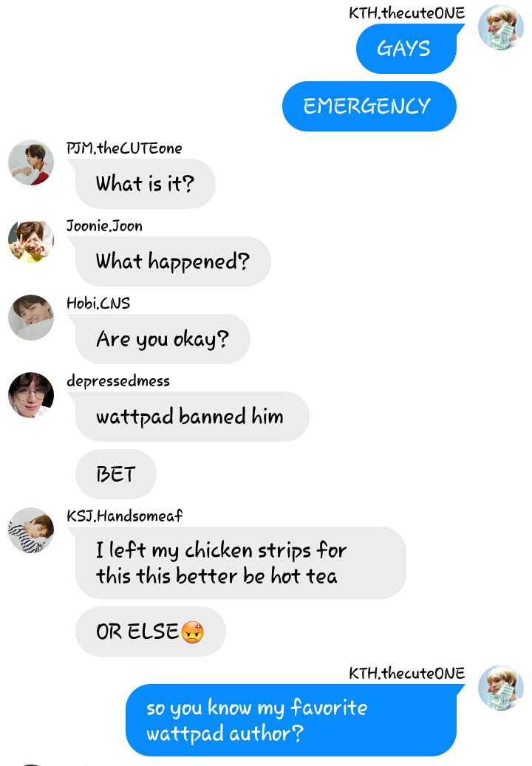The image size is (532, 766).
Task: Select the BET message bubble
Action: click(x=116, y=474)
